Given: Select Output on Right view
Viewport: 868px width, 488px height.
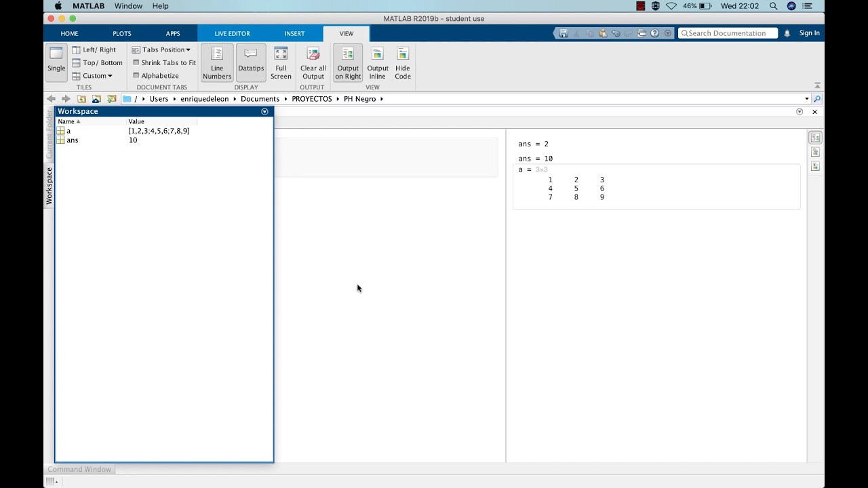Looking at the screenshot, I should (348, 63).
